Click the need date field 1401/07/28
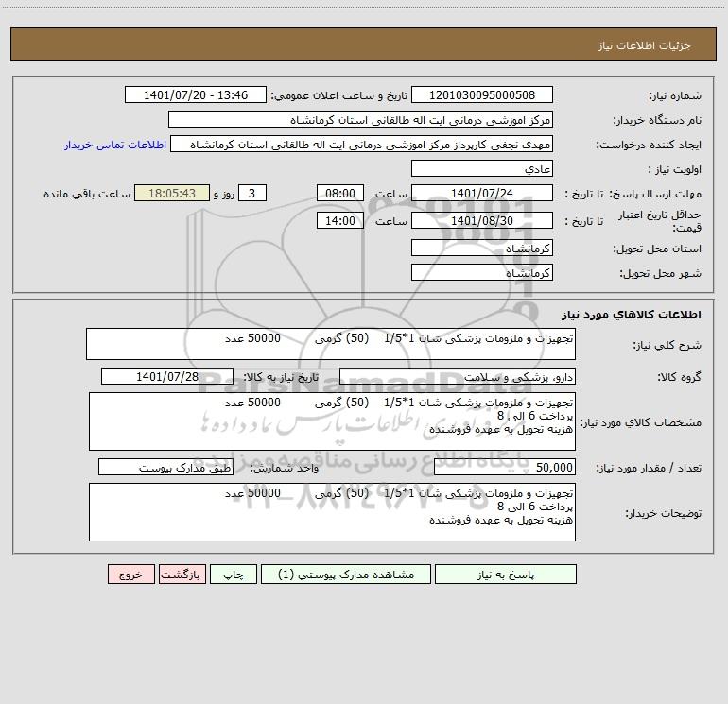728x704 pixels. [167, 376]
